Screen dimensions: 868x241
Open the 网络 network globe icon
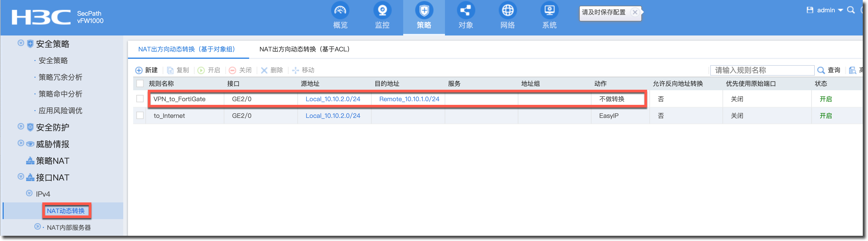coord(507,11)
